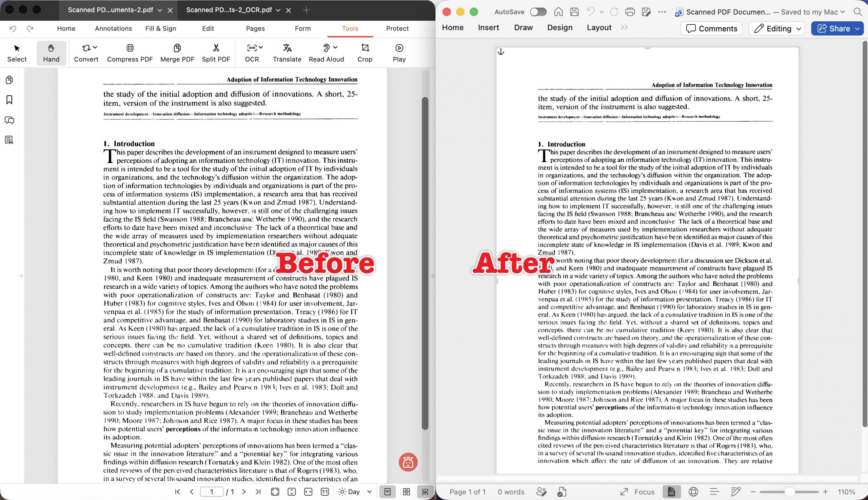Expand the OCR dropdown arrow
Screen dimensions: 868x500
261,47
